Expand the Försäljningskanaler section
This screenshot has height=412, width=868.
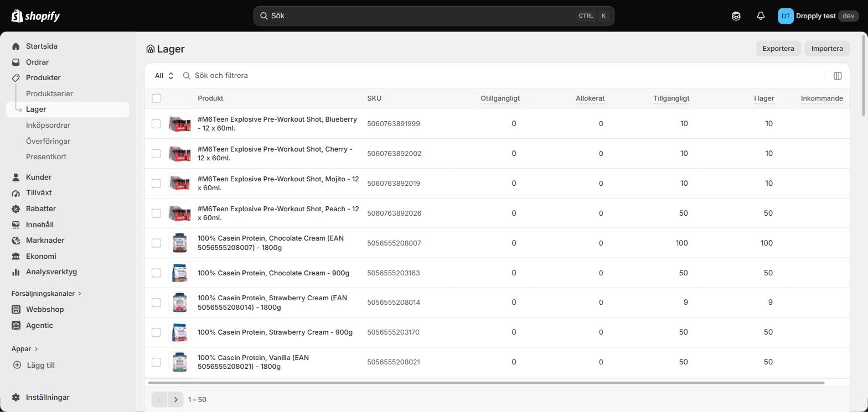pyautogui.click(x=46, y=294)
